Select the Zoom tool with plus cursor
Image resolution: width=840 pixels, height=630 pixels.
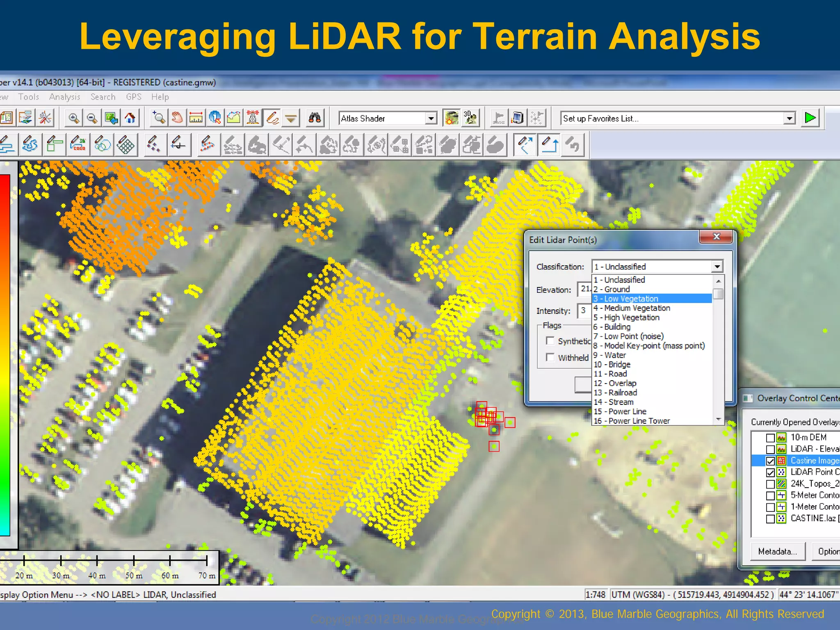(x=159, y=118)
